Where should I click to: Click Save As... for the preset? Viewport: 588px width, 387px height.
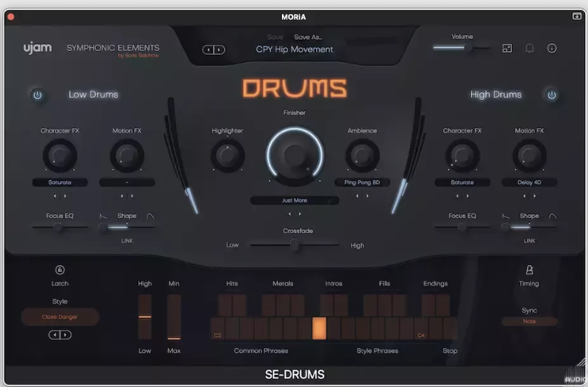308,37
